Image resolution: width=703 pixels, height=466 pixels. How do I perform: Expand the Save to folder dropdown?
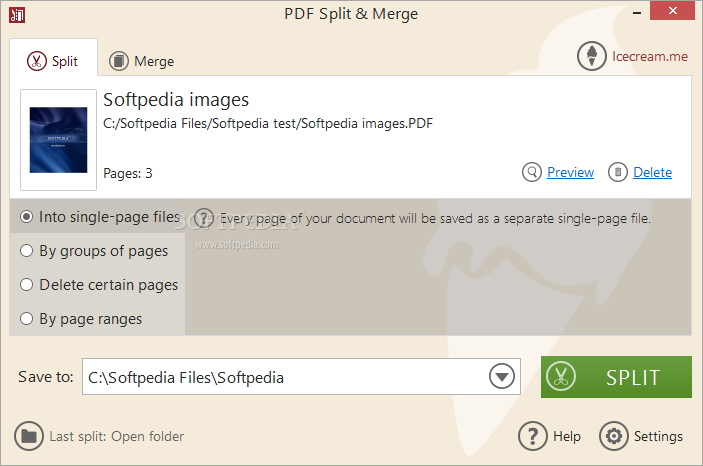[502, 376]
